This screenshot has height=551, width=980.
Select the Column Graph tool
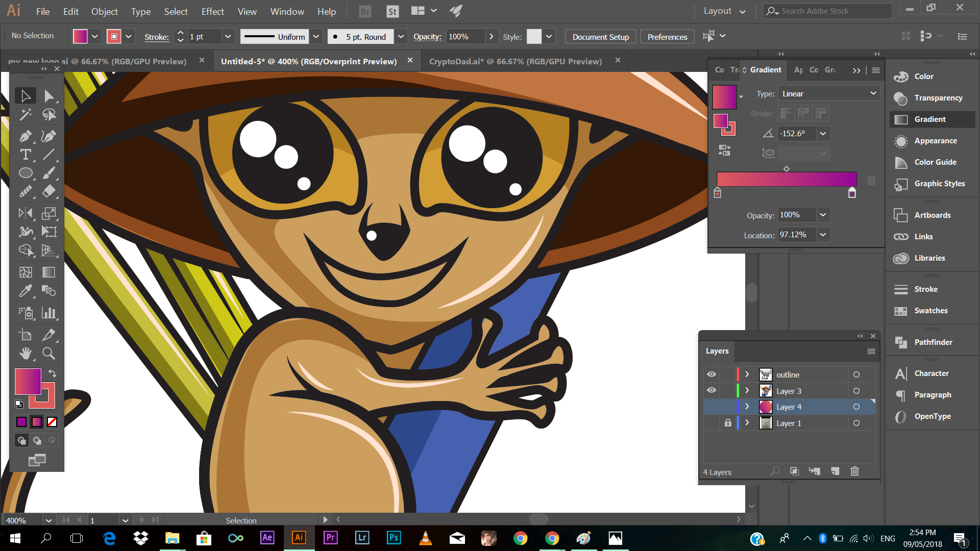[x=49, y=313]
